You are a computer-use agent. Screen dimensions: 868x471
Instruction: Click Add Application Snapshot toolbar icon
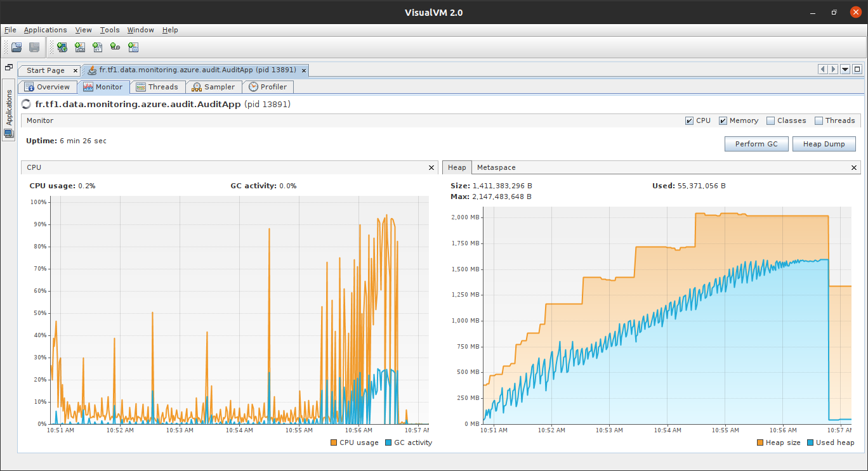[133, 47]
